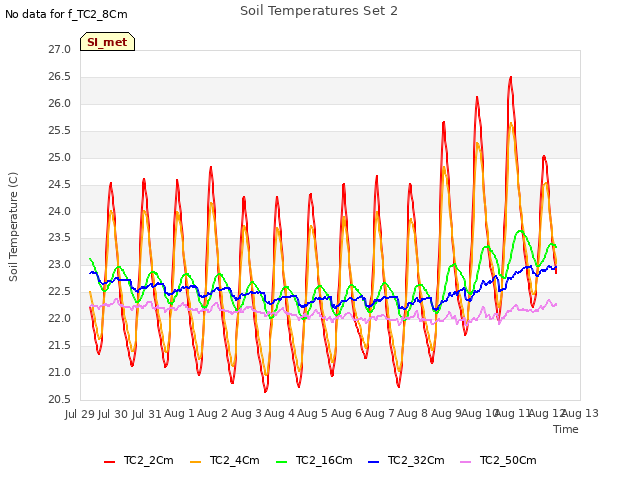Click the 22.0 y-axis tick label
Image resolution: width=640 pixels, height=480 pixels.
[60, 318]
